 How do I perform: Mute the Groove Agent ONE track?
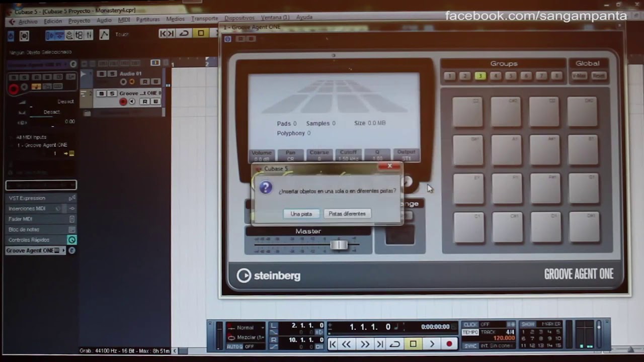(102, 94)
